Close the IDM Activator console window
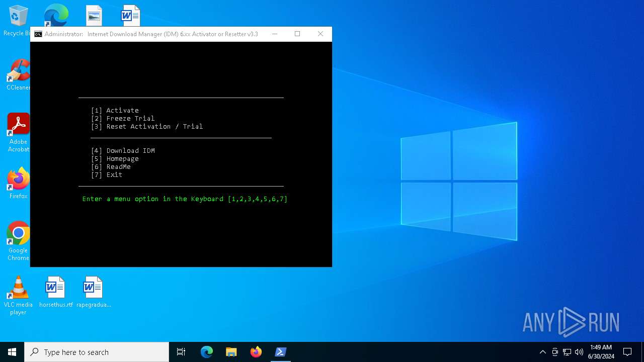 click(320, 34)
